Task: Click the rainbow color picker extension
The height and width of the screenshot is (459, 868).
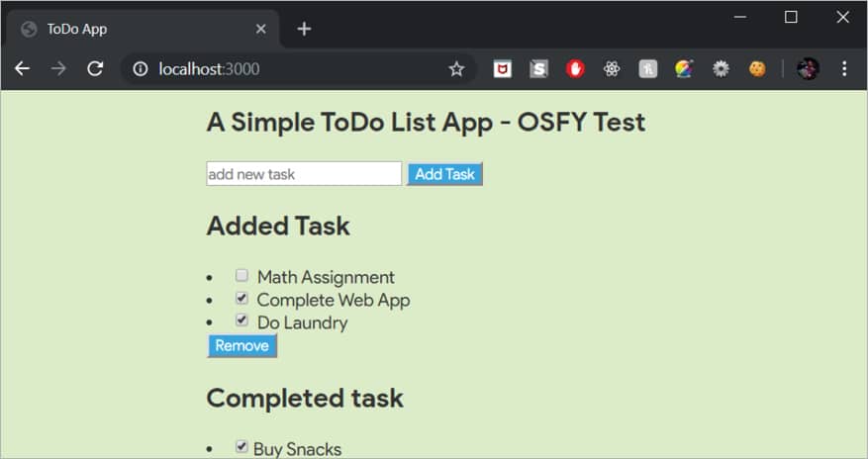Action: [x=684, y=69]
